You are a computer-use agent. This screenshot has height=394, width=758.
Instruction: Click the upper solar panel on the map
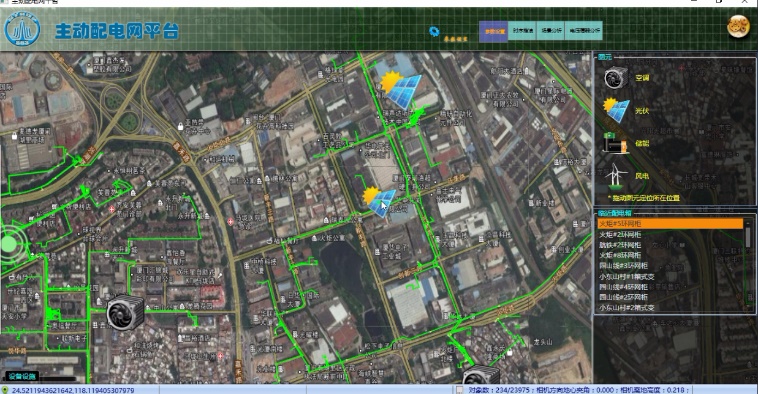[x=400, y=90]
